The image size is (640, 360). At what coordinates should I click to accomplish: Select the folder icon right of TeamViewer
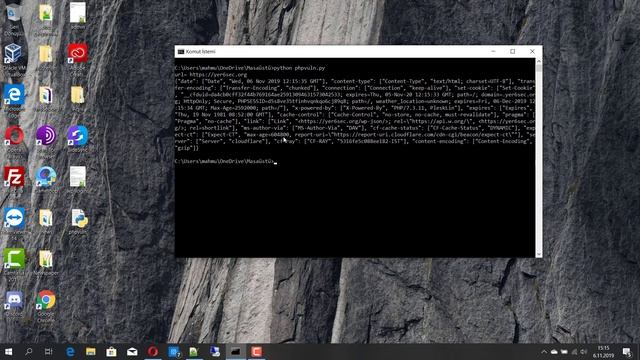46,218
